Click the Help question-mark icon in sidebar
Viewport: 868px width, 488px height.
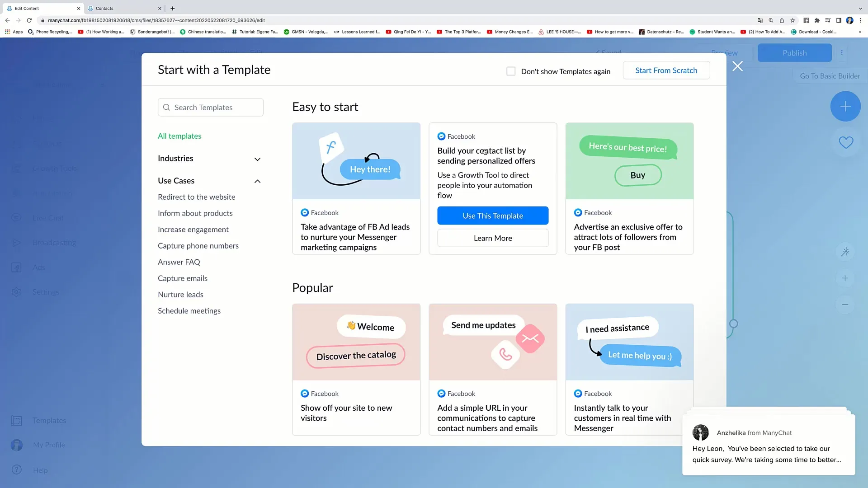[x=16, y=470]
